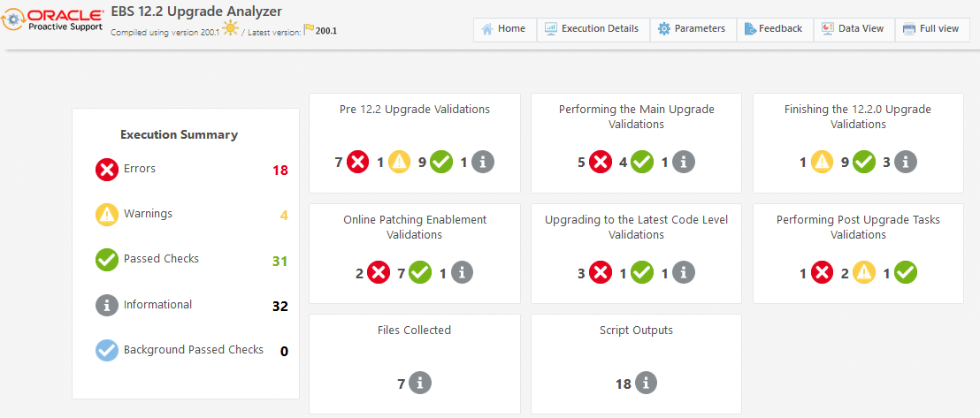980x418 pixels.
Task: Open Execution Details from the top menu
Action: coord(592,29)
